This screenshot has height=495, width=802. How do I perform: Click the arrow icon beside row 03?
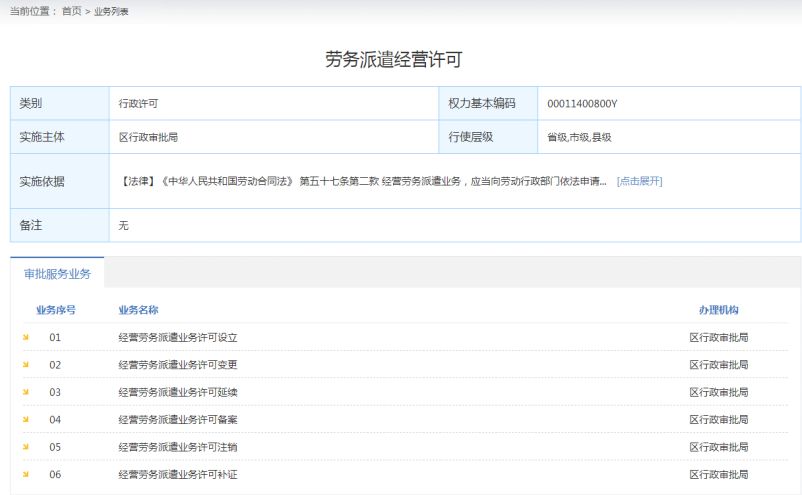pos(26,392)
